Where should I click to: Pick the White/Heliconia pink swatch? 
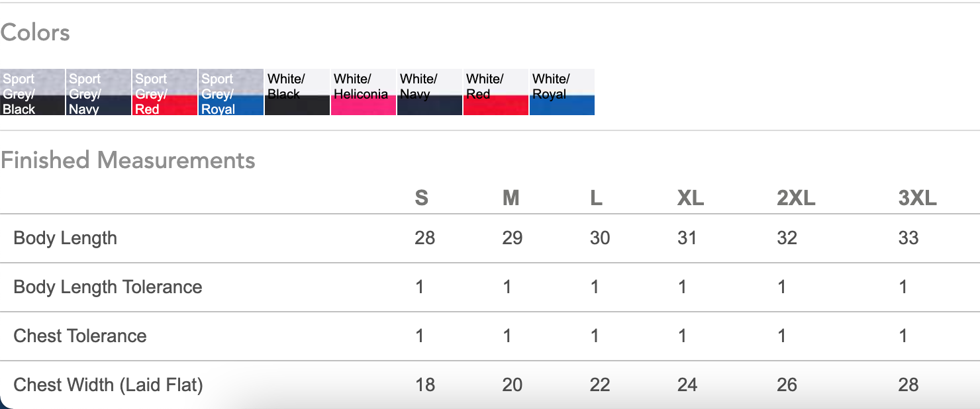pyautogui.click(x=364, y=92)
